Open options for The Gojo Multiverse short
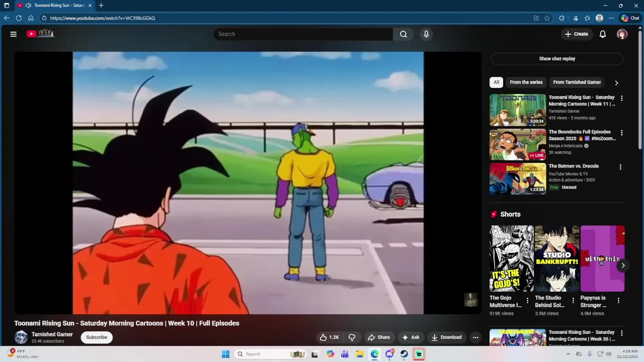The image size is (644, 362). point(527,301)
